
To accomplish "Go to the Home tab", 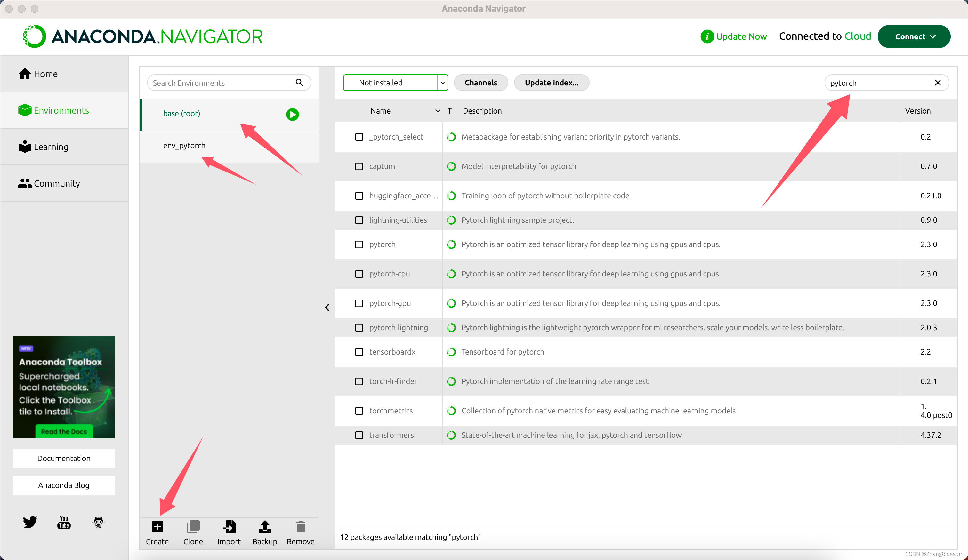I will coord(64,73).
